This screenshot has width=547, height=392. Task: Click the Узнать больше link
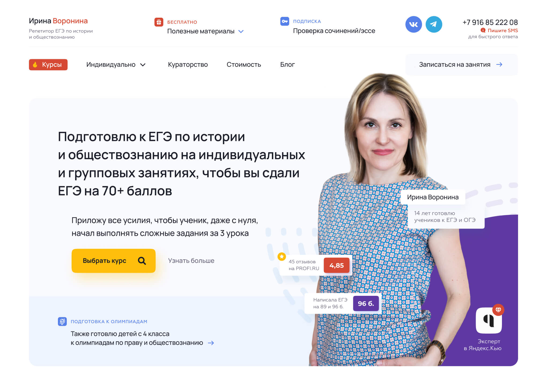[x=191, y=261]
